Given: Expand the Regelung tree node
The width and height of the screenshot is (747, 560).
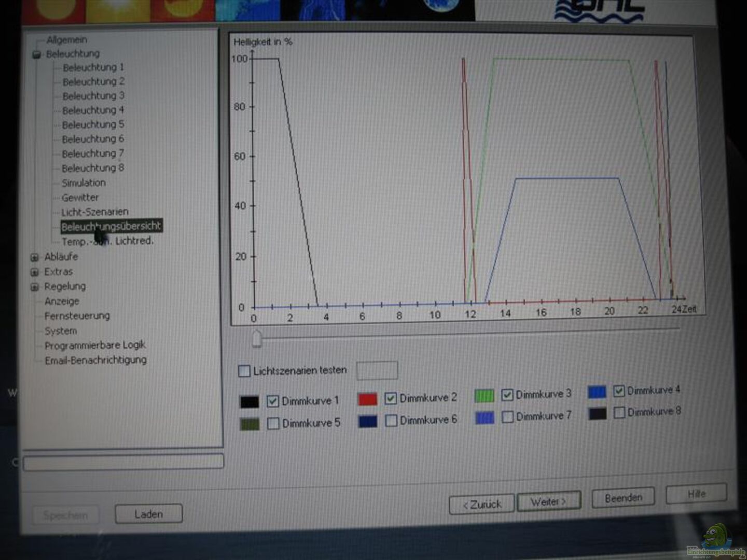Looking at the screenshot, I should 35,287.
